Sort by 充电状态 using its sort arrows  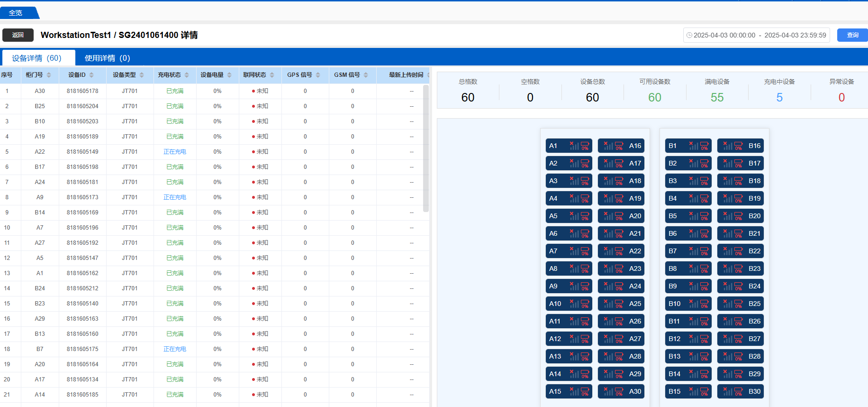(x=187, y=75)
